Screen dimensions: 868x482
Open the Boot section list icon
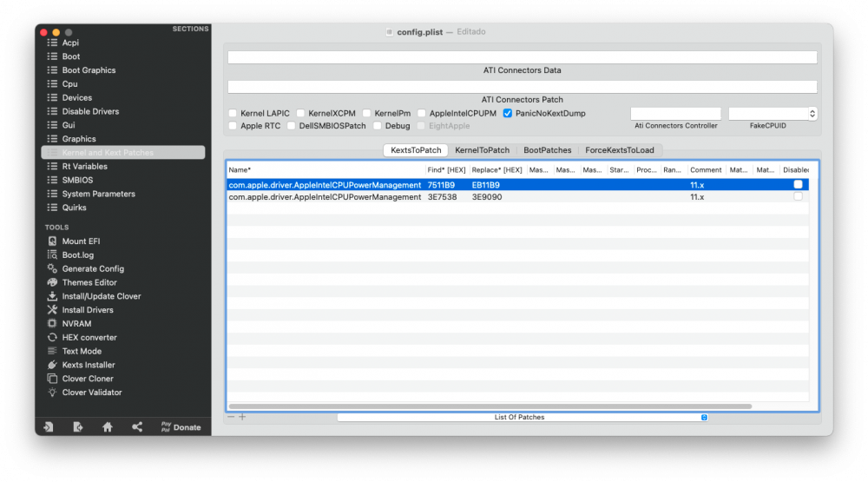point(52,56)
